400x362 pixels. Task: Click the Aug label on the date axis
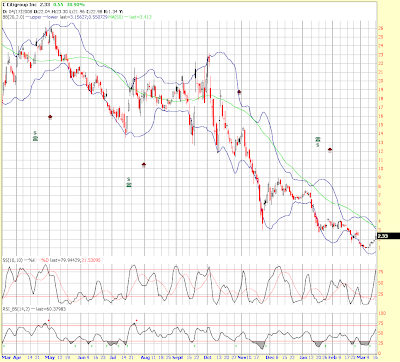click(x=146, y=358)
